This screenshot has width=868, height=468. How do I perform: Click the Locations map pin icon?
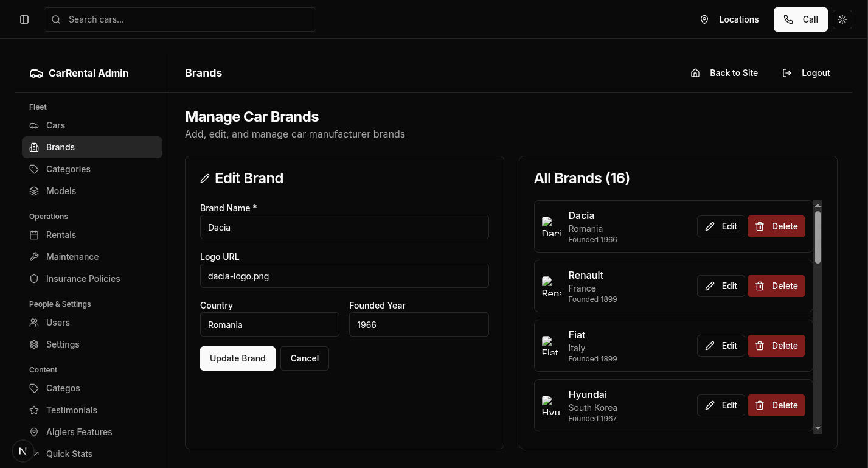(704, 19)
